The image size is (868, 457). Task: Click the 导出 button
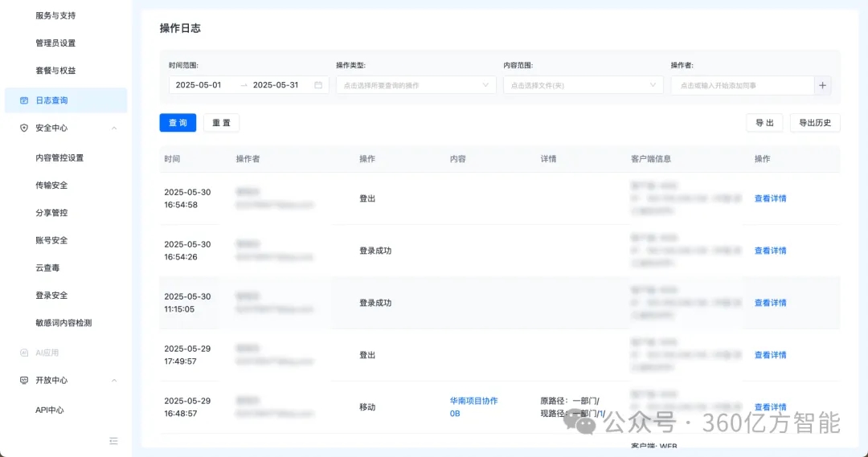coord(764,123)
